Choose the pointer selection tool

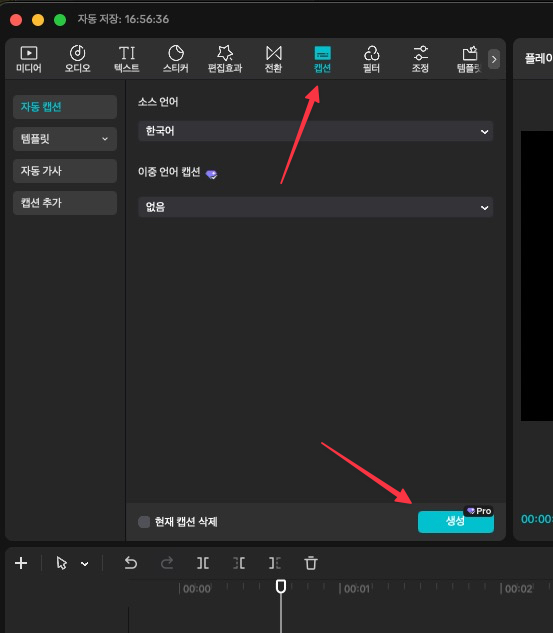(62, 563)
